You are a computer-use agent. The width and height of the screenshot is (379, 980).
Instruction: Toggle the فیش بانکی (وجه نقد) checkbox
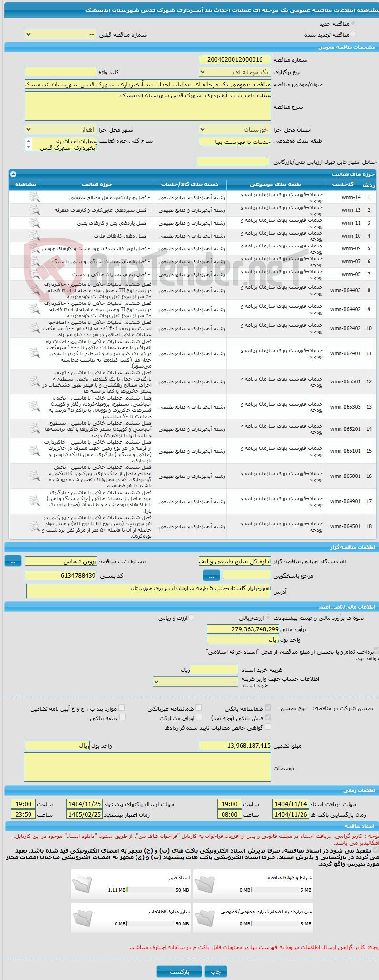268,717
